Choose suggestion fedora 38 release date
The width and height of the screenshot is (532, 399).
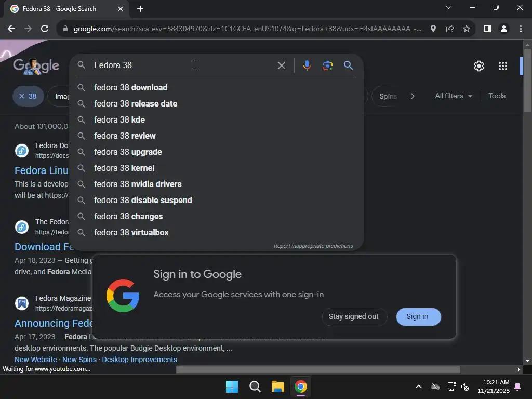[217, 103]
